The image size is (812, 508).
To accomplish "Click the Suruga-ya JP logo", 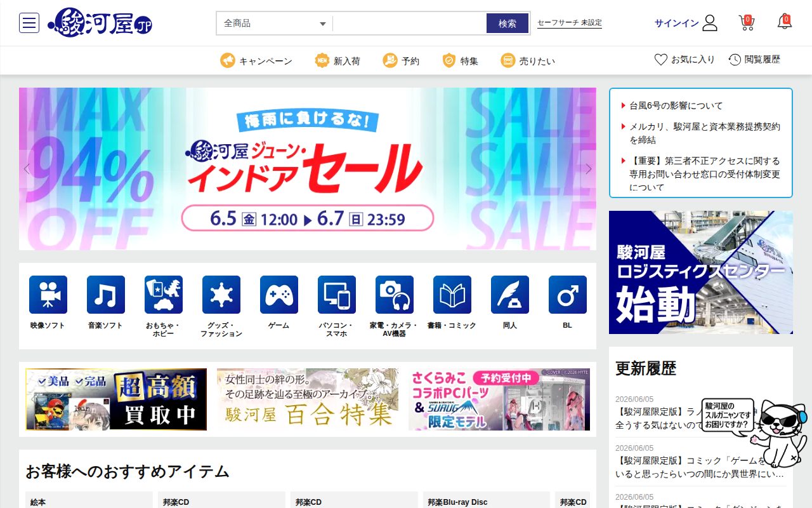I will (x=100, y=23).
